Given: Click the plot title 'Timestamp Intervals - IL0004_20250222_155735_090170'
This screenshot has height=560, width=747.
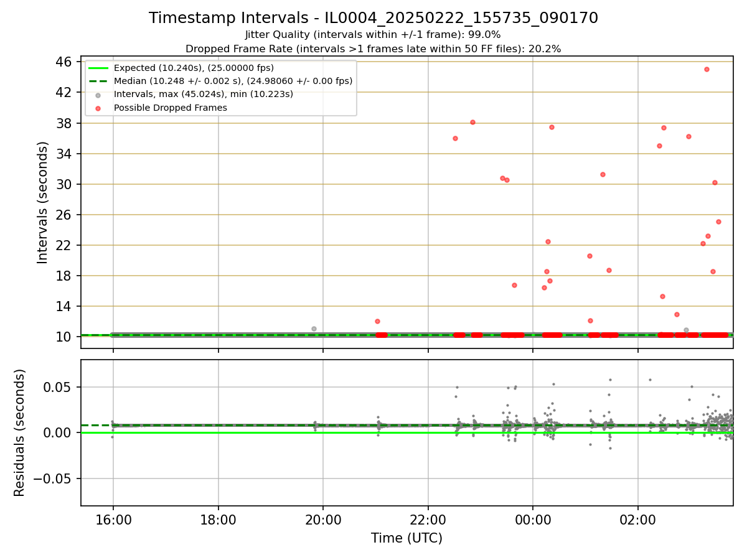Looking at the screenshot, I should 374,18.
